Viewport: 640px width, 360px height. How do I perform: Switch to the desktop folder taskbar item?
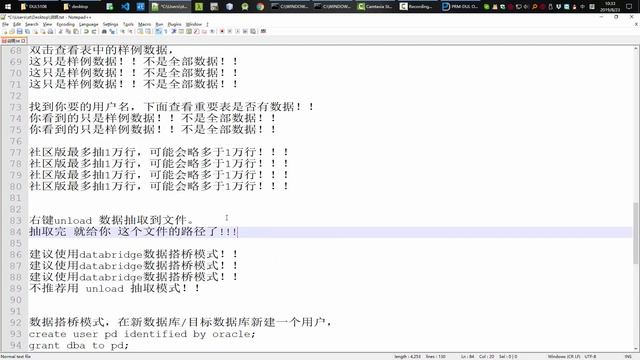80,7
